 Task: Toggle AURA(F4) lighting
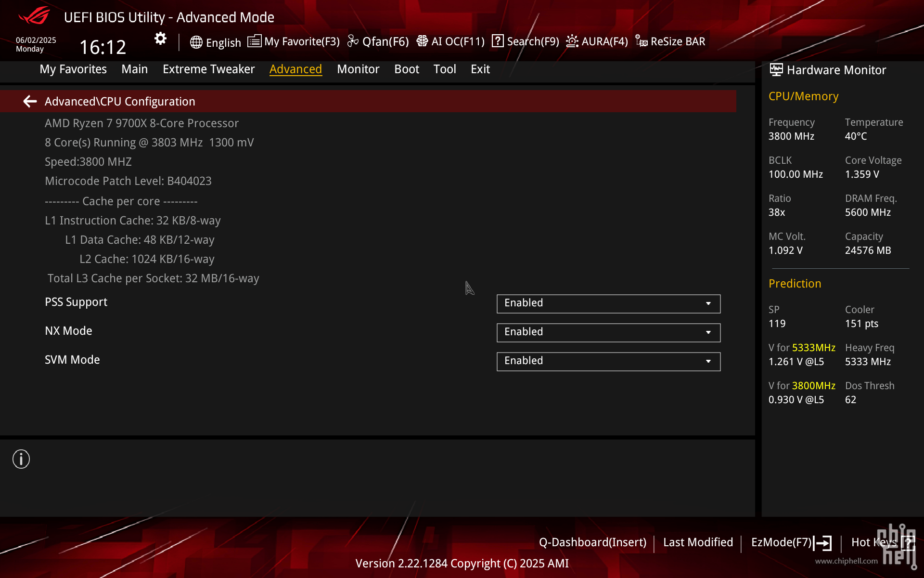coord(604,41)
